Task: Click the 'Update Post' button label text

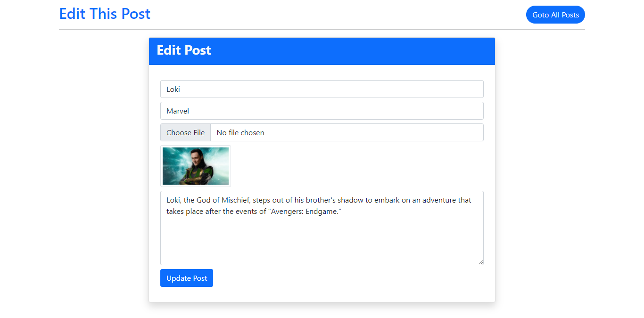Action: click(x=187, y=278)
